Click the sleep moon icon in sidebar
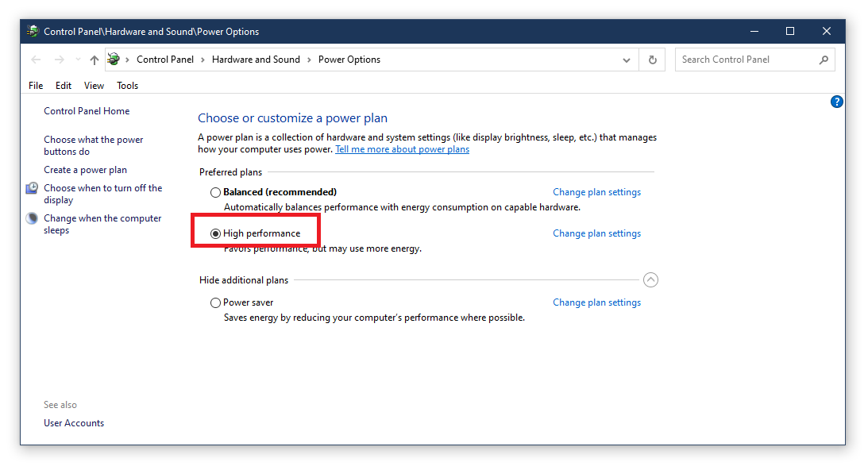Viewport: 868px width, 466px height. [x=32, y=218]
